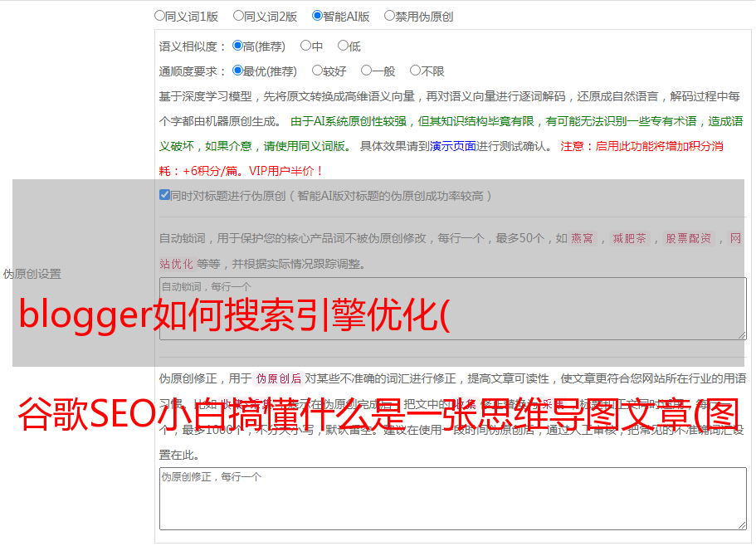
Task: Focus the 伪原创修正，每行一个 text area
Action: point(453,499)
